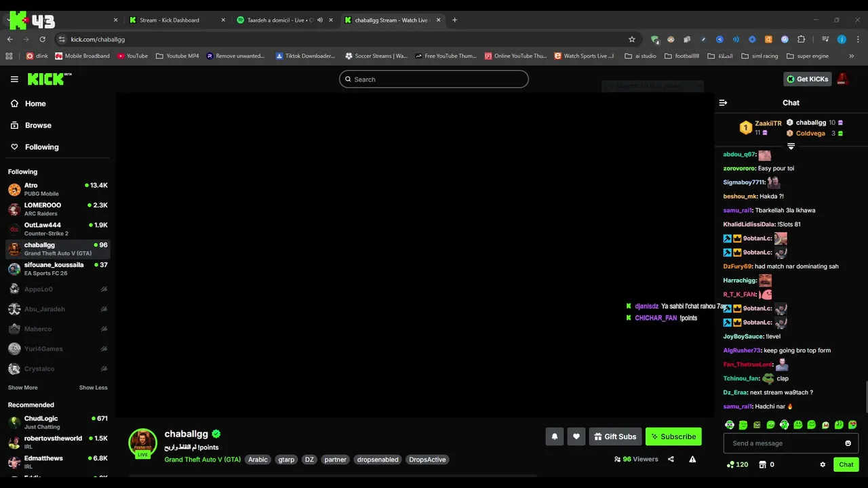Image resolution: width=868 pixels, height=488 pixels.
Task: Collapse the chat panel
Action: click(x=723, y=103)
